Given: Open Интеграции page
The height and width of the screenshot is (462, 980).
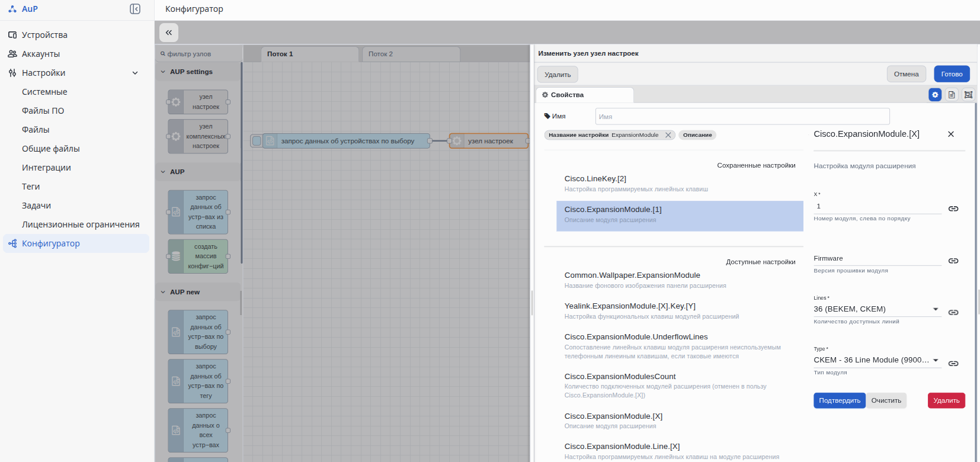Looking at the screenshot, I should 46,168.
